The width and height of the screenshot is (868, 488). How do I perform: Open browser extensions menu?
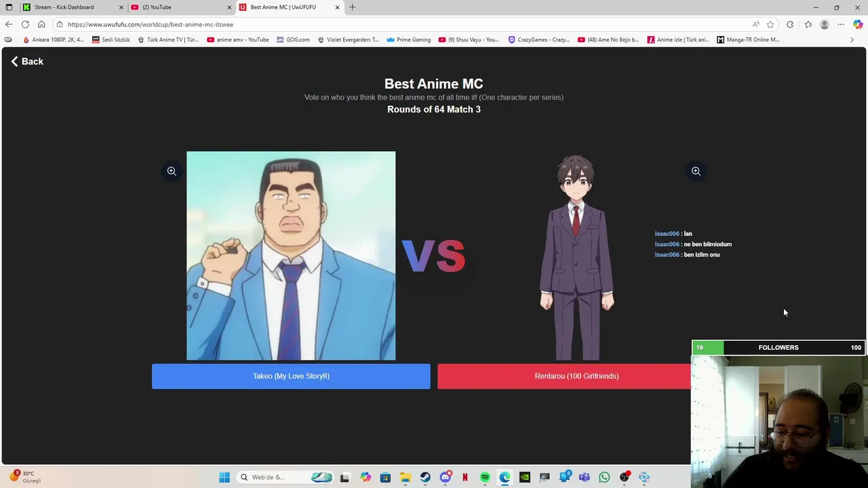coord(790,24)
